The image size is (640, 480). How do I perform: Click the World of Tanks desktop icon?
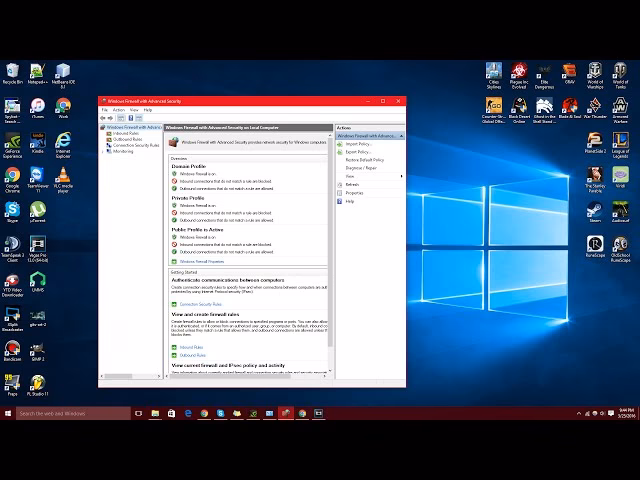(x=620, y=76)
